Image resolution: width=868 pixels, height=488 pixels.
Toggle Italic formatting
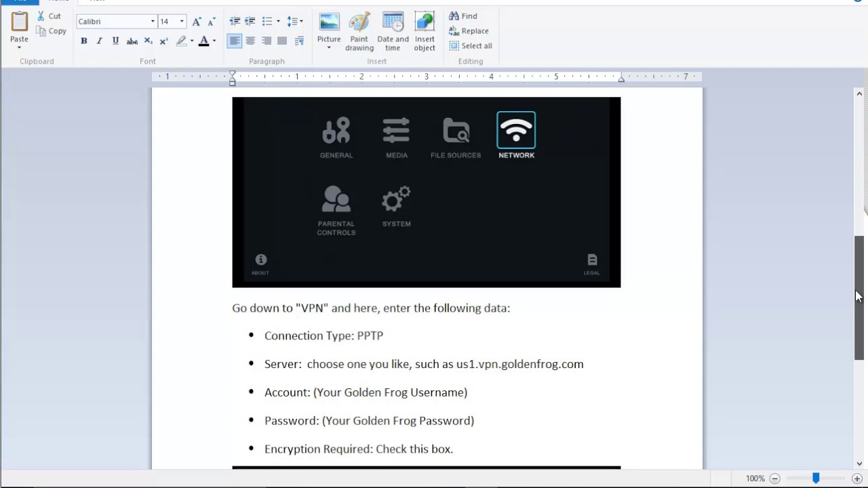point(100,41)
